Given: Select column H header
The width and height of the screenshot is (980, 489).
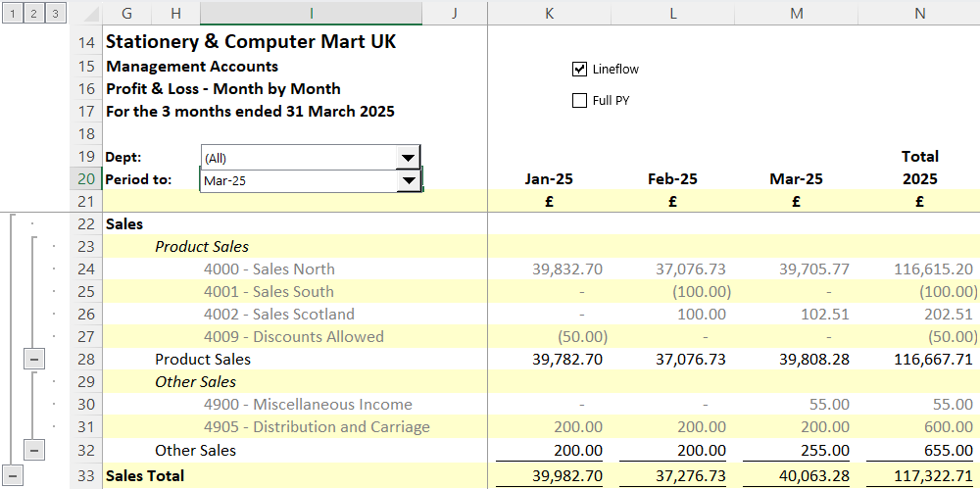Looking at the screenshot, I should coord(175,13).
